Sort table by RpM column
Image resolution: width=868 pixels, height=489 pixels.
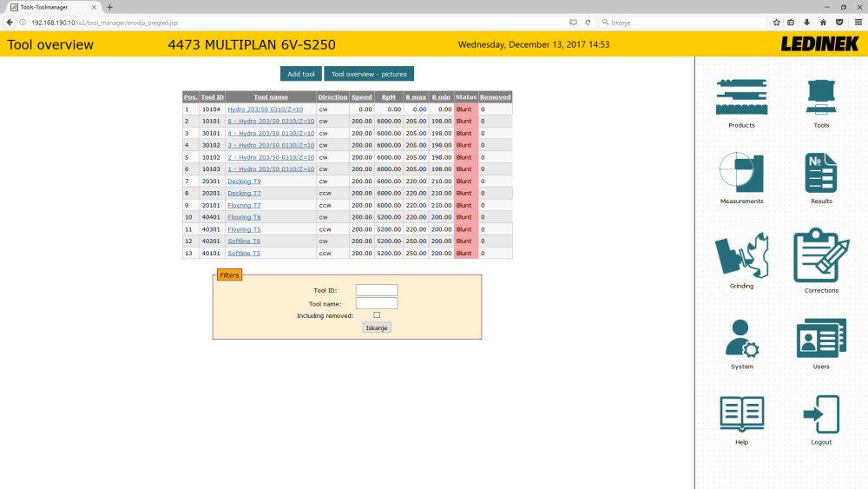click(389, 97)
